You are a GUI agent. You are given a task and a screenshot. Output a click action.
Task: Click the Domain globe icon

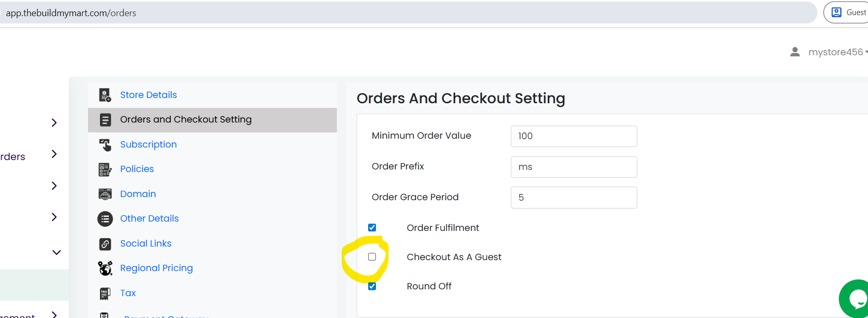(105, 194)
